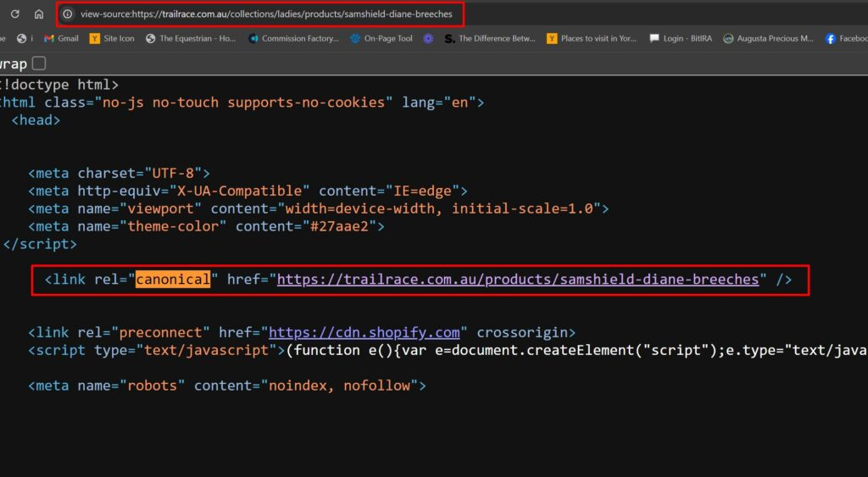Follow the canonical samshield-diane-breeches link
The width and height of the screenshot is (868, 477).
pyautogui.click(x=518, y=280)
